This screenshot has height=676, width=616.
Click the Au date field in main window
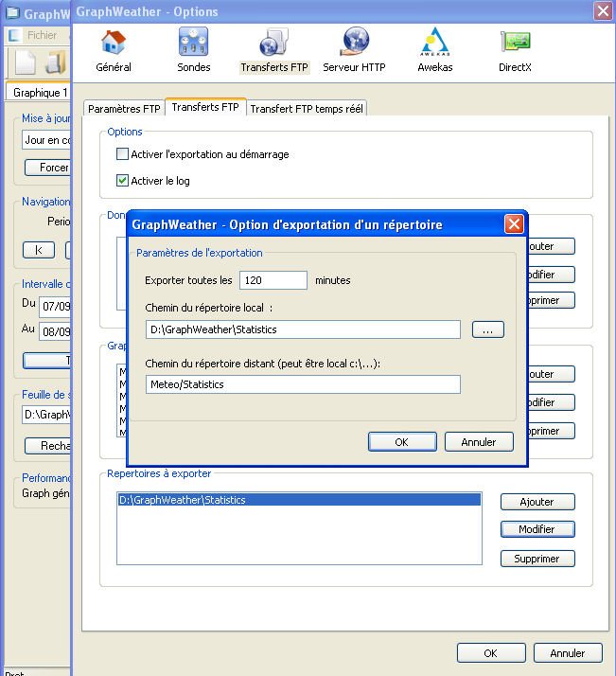coord(55,332)
